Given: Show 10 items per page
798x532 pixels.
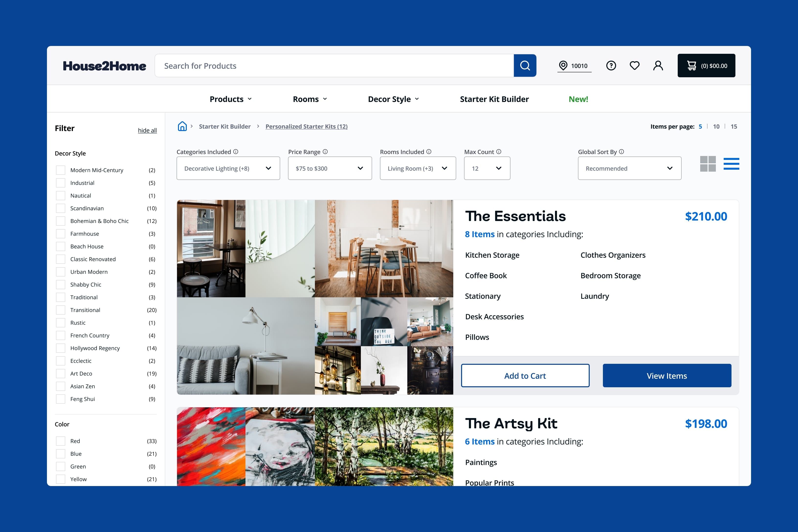Looking at the screenshot, I should click(716, 127).
